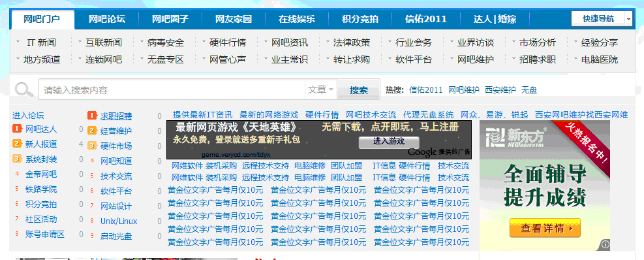Open 软件平台 link in the category menu
Viewport: 644px width, 260px height.
(414, 59)
